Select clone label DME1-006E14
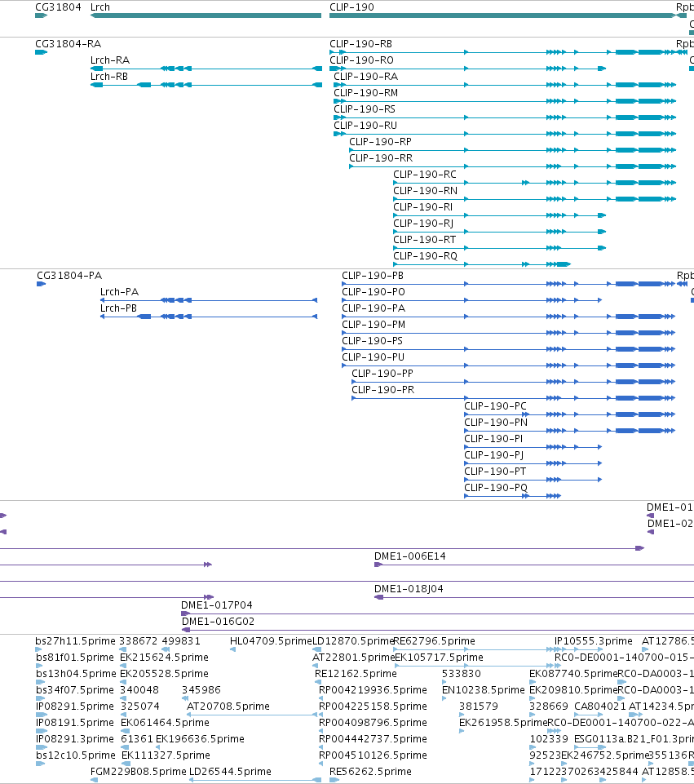Image resolution: width=694 pixels, height=784 pixels. [410, 556]
